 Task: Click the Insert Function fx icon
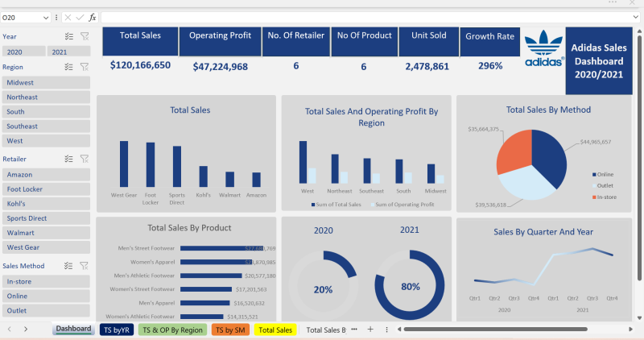(x=93, y=17)
